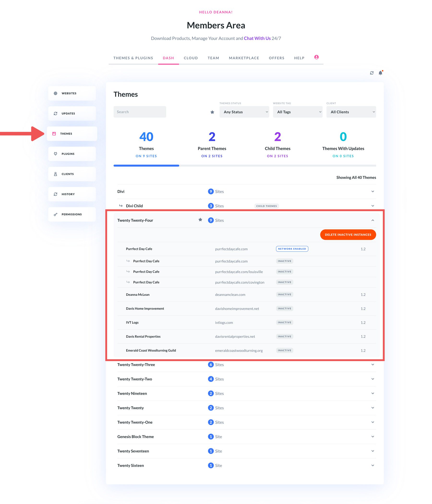Collapse the Twenty Twenty-Four theme section

(x=373, y=220)
